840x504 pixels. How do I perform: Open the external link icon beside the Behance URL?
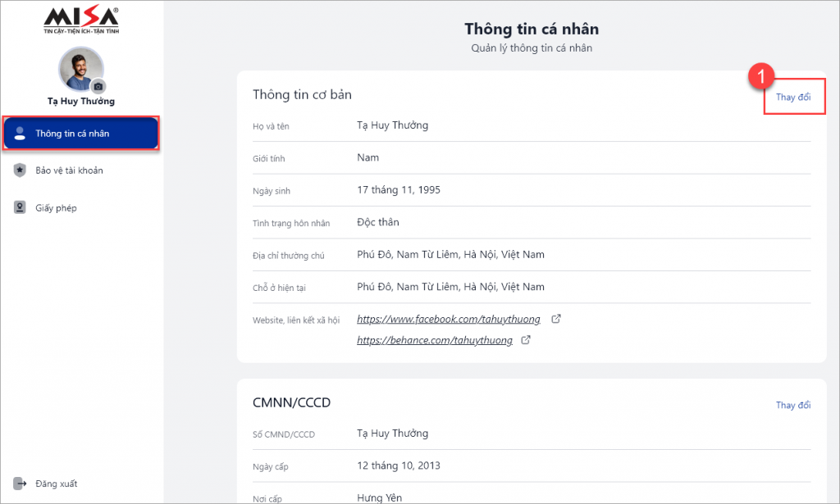pos(526,340)
